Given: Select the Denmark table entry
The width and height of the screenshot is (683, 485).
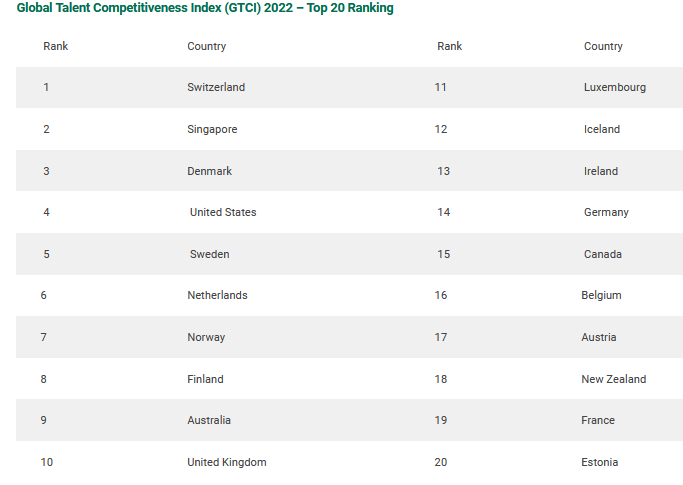Looking at the screenshot, I should [x=209, y=171].
